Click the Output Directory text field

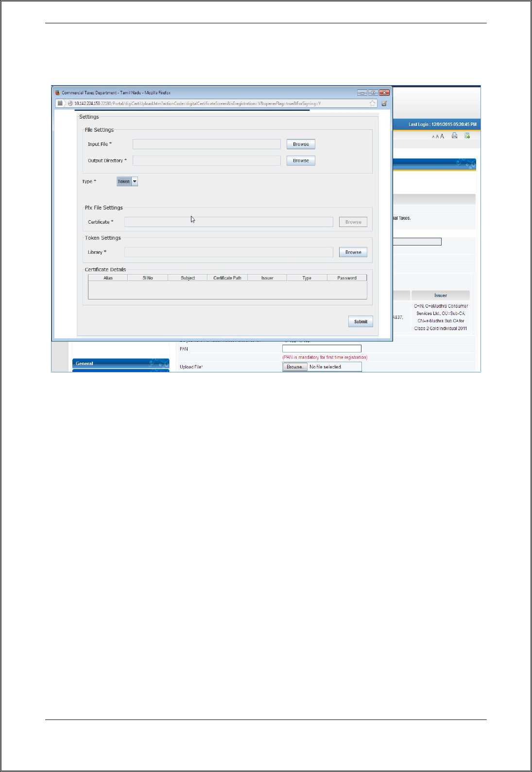tap(206, 161)
